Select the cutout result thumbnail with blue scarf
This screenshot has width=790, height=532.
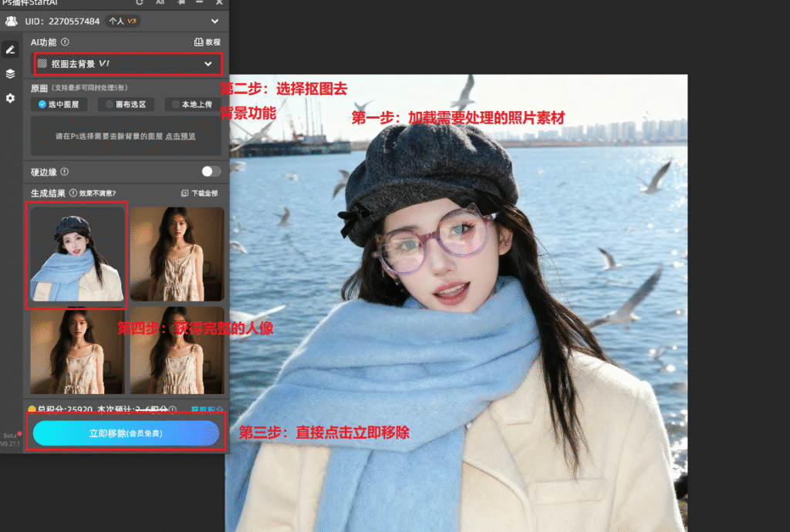[x=77, y=253]
